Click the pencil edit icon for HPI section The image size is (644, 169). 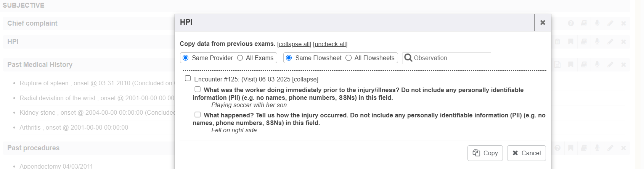click(x=610, y=42)
